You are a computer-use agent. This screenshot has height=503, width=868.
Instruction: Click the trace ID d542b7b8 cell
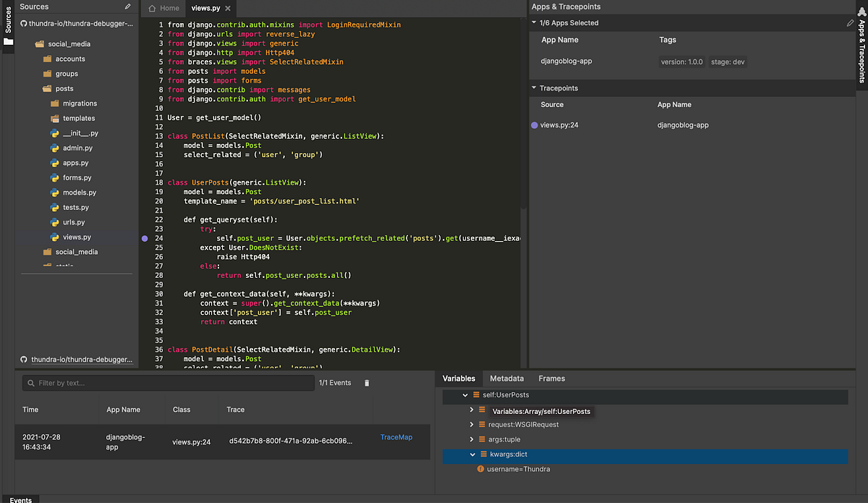click(290, 440)
